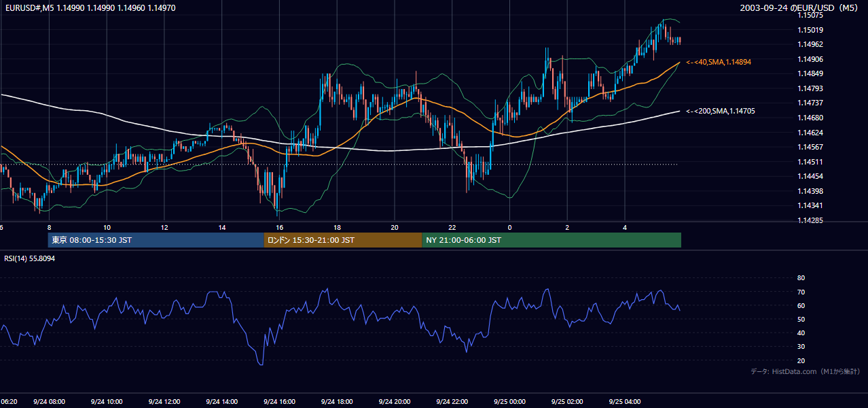This screenshot has height=408, width=868.
Task: Click hour tick 22 below the price chart
Action: pos(452,227)
